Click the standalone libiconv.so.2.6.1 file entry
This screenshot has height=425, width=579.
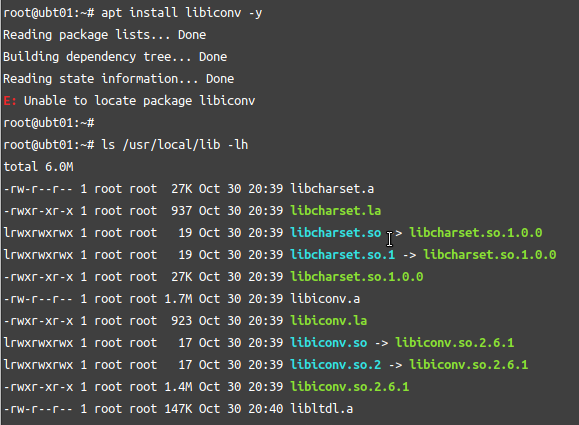pos(350,387)
